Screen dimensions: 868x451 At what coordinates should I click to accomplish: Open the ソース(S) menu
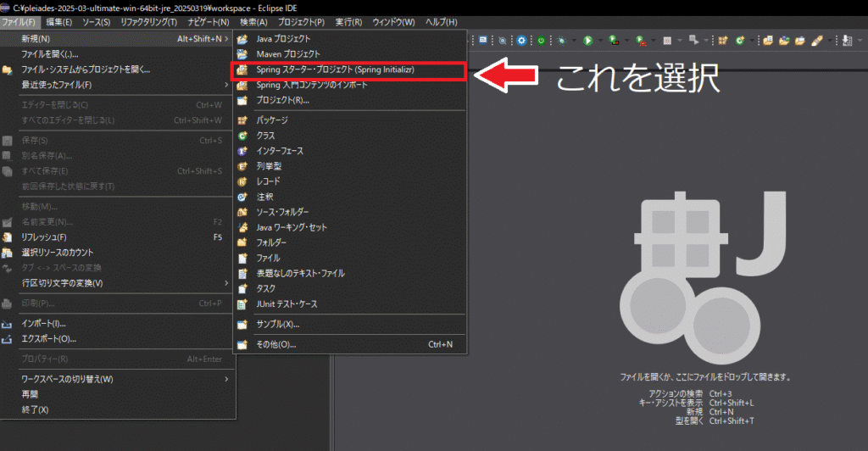click(x=97, y=22)
